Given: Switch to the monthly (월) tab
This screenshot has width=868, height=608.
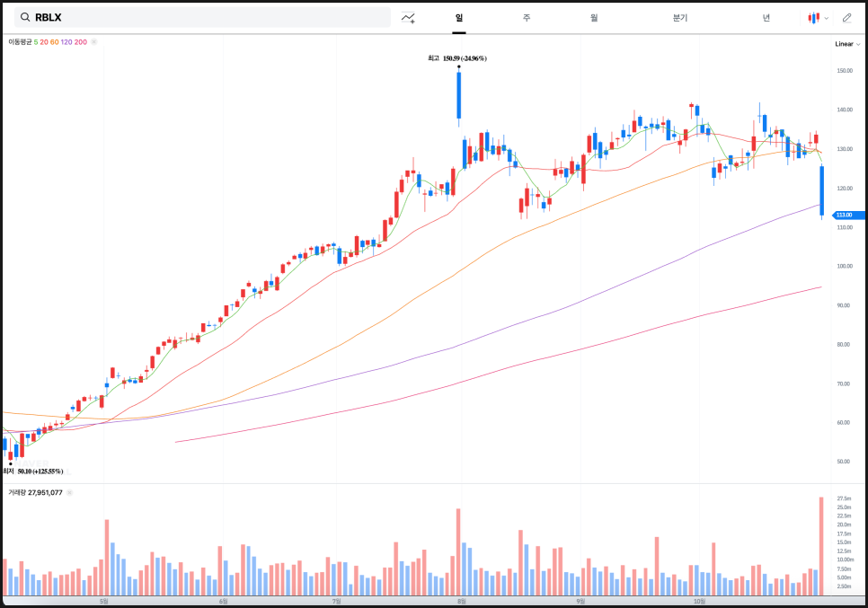Looking at the screenshot, I should (594, 17).
